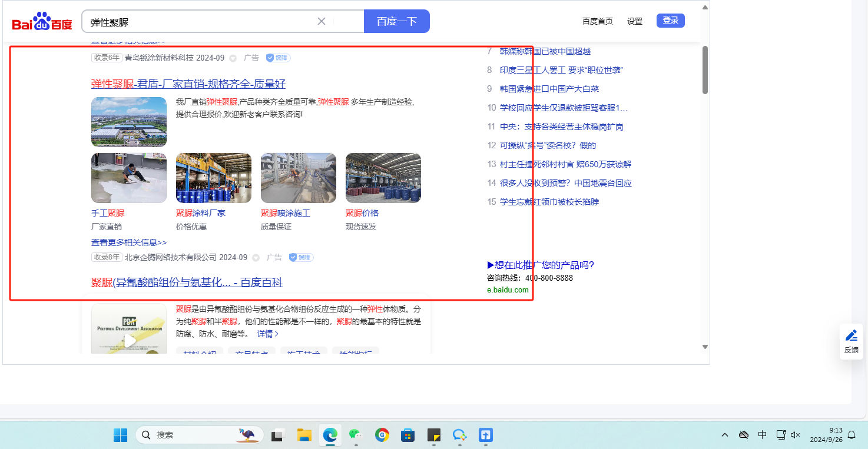Launch Google Chrome from the taskbar

382,435
